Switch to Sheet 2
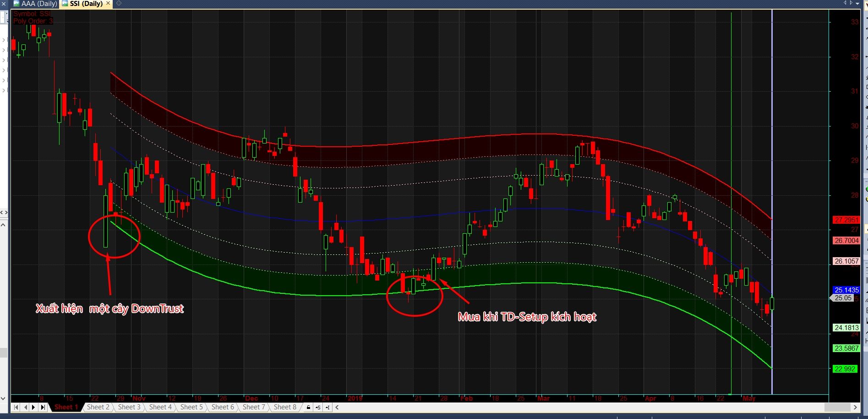868x419 pixels. pyautogui.click(x=98, y=407)
